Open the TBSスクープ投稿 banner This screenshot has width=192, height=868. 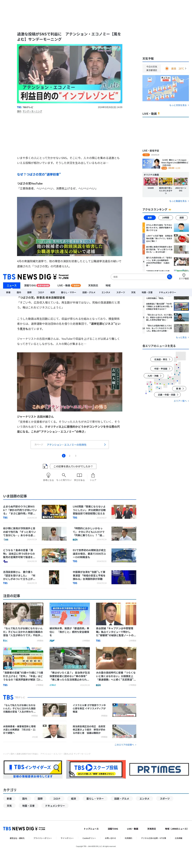tap(96, 769)
